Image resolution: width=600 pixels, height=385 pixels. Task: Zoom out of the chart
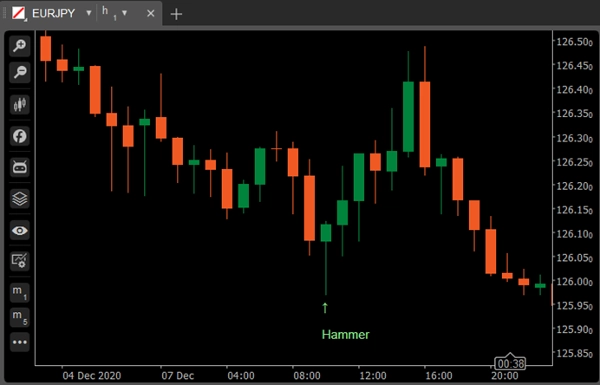(x=20, y=72)
